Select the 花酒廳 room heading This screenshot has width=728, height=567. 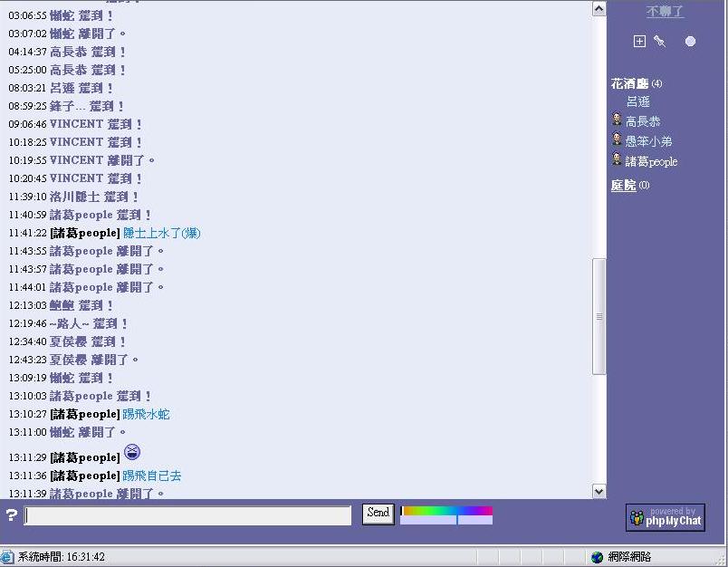point(629,83)
